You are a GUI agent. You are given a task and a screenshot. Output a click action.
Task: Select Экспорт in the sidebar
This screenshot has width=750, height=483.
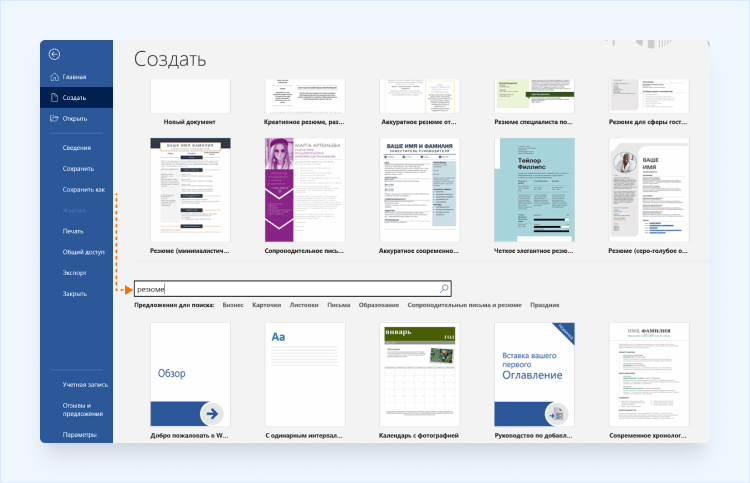75,273
